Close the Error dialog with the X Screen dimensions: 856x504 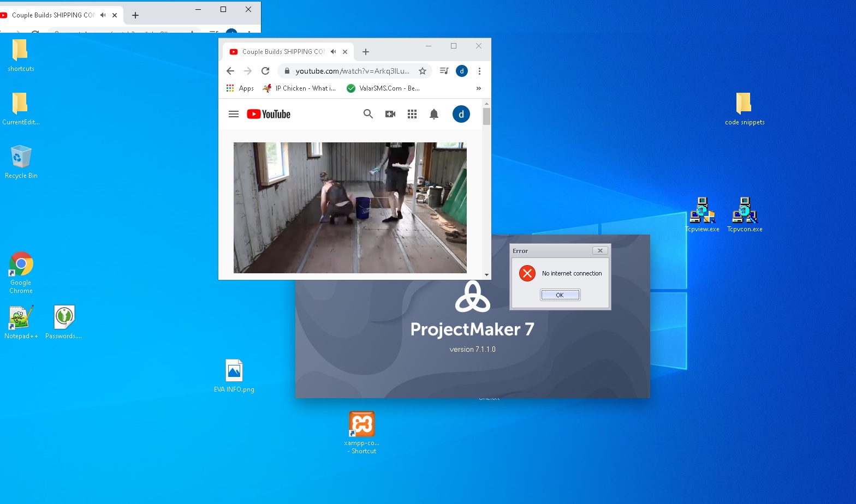click(600, 251)
